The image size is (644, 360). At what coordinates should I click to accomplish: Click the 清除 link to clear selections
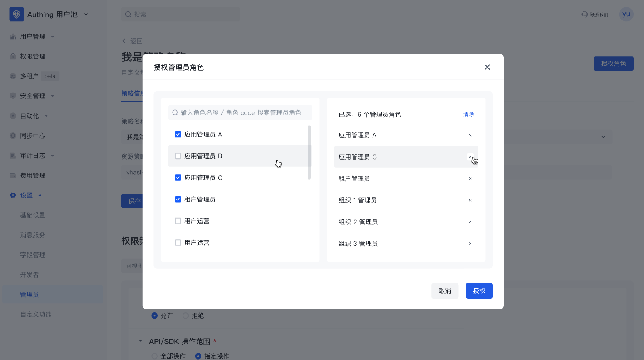coord(468,114)
